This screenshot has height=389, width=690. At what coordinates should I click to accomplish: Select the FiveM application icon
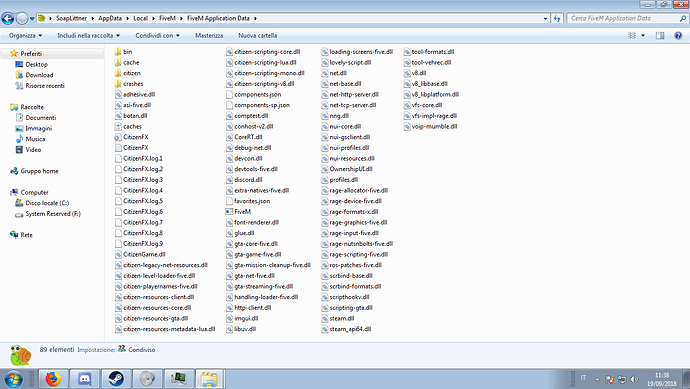point(229,212)
